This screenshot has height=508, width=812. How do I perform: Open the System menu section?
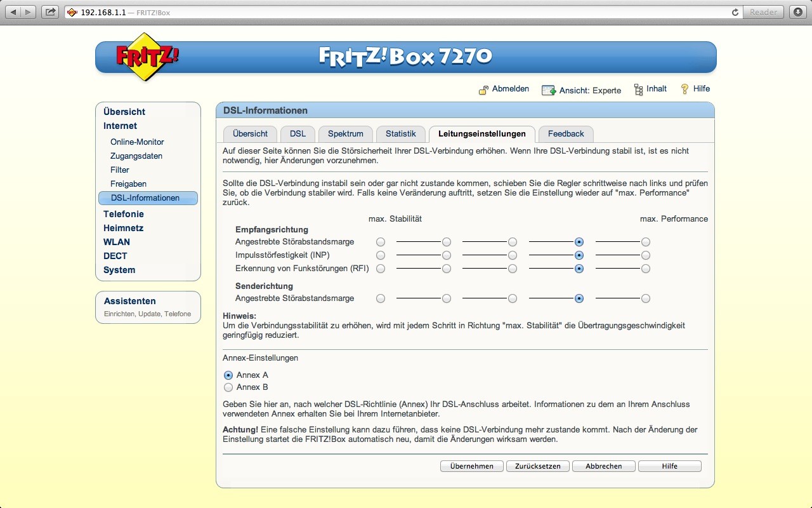click(119, 270)
